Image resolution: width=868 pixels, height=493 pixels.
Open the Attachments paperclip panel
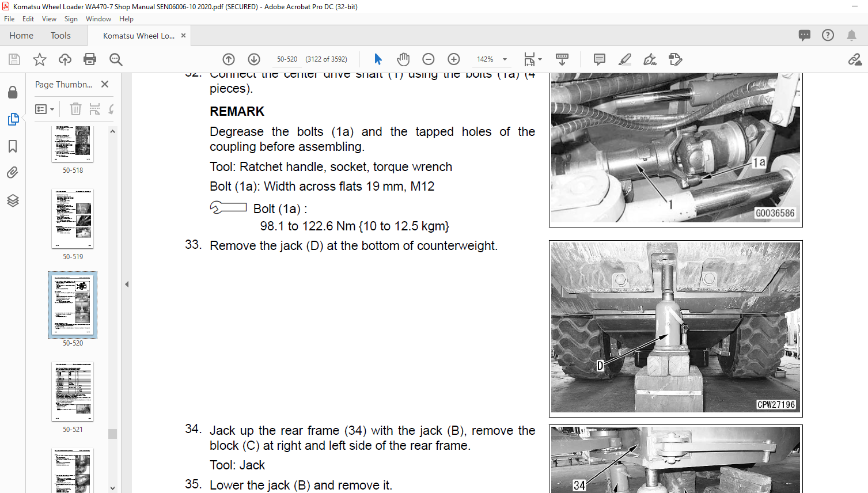pyautogui.click(x=13, y=173)
